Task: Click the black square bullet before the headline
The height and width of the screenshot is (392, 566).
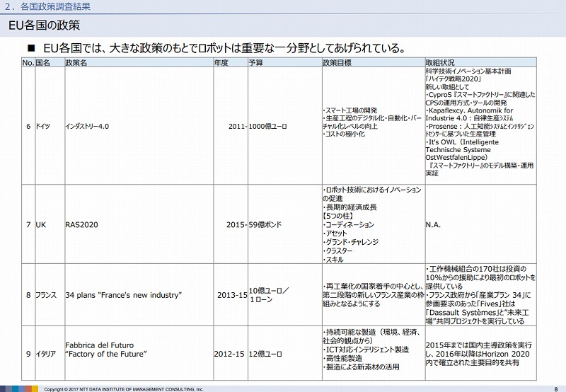Action: click(x=31, y=49)
